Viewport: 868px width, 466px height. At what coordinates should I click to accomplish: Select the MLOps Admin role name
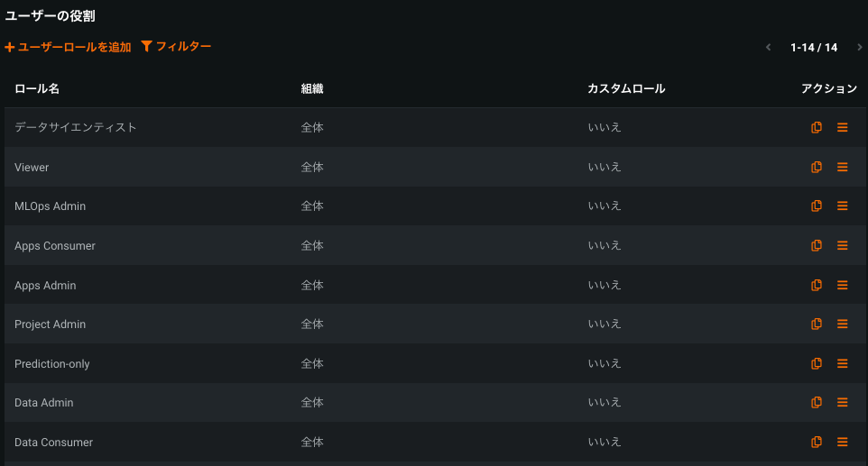coord(51,206)
